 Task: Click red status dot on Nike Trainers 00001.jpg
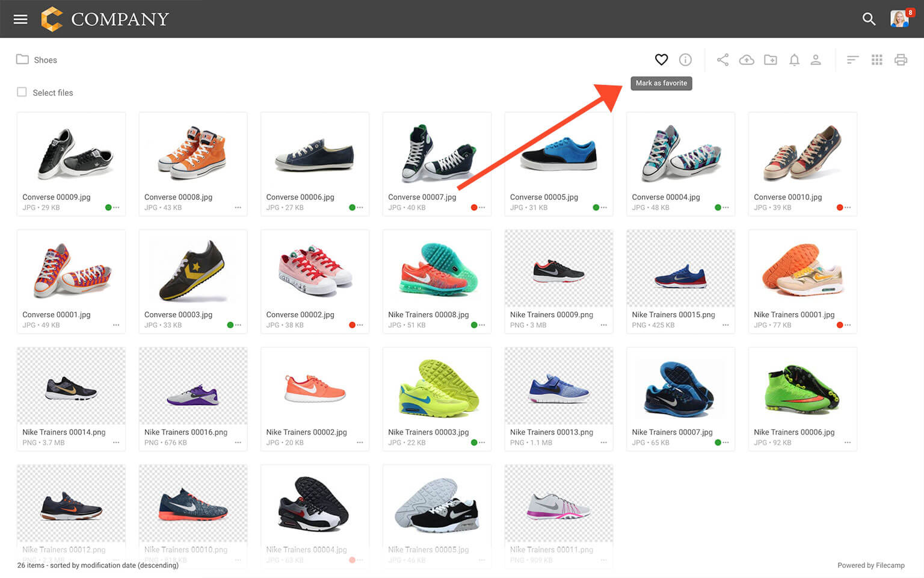click(840, 325)
